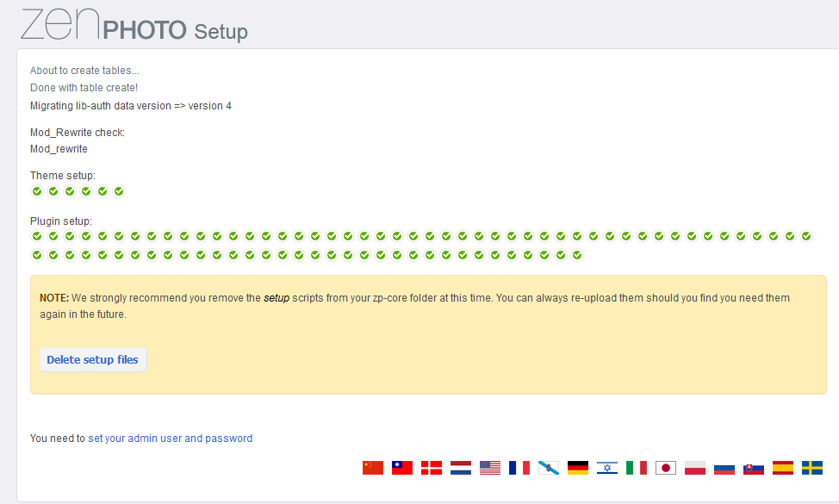Click the 'Mod_rewrite' result line
839x504 pixels.
(x=59, y=149)
